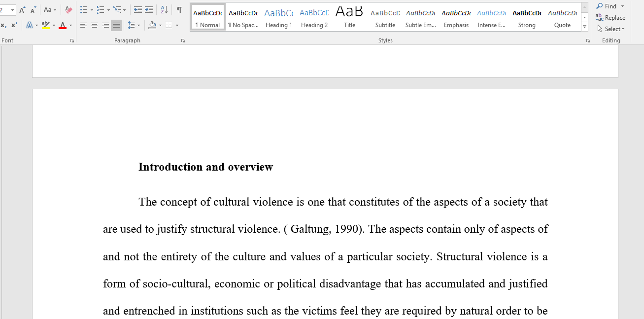Apply text effects with outlined A icon
This screenshot has width=644, height=319.
pyautogui.click(x=30, y=25)
